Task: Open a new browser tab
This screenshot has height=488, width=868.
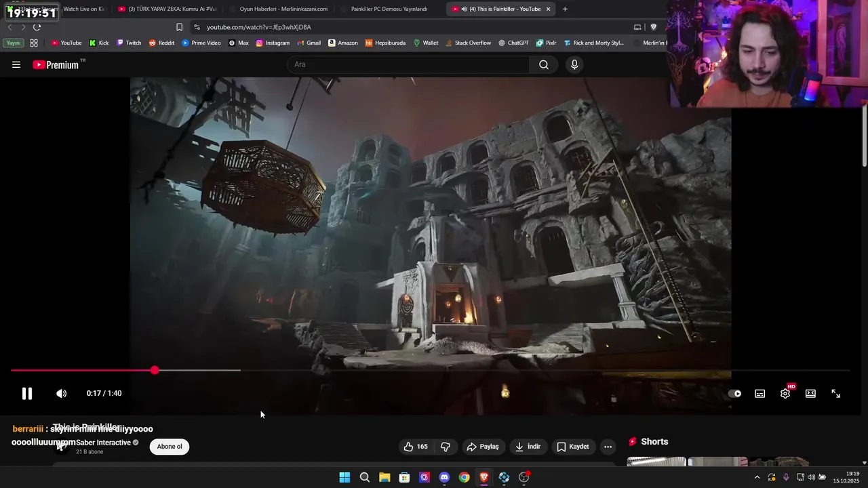Action: (x=565, y=9)
